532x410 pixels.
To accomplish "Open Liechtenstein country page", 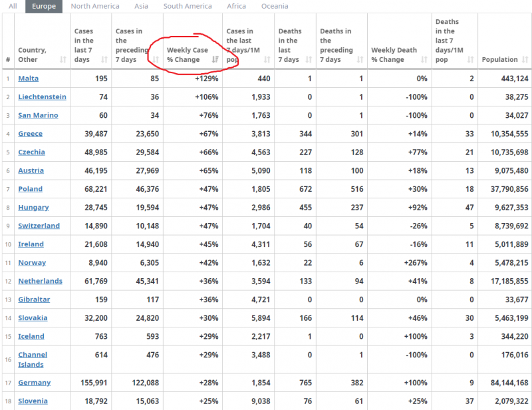I will click(42, 97).
